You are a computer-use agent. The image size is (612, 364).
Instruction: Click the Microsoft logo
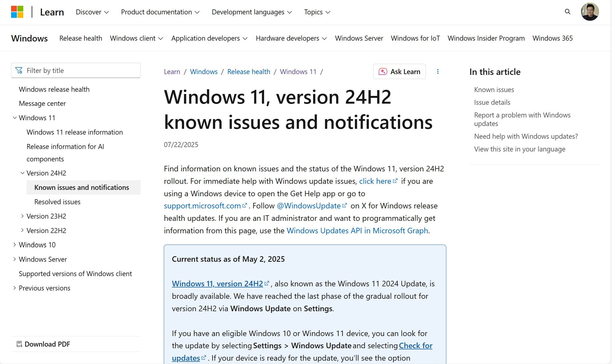click(x=17, y=12)
